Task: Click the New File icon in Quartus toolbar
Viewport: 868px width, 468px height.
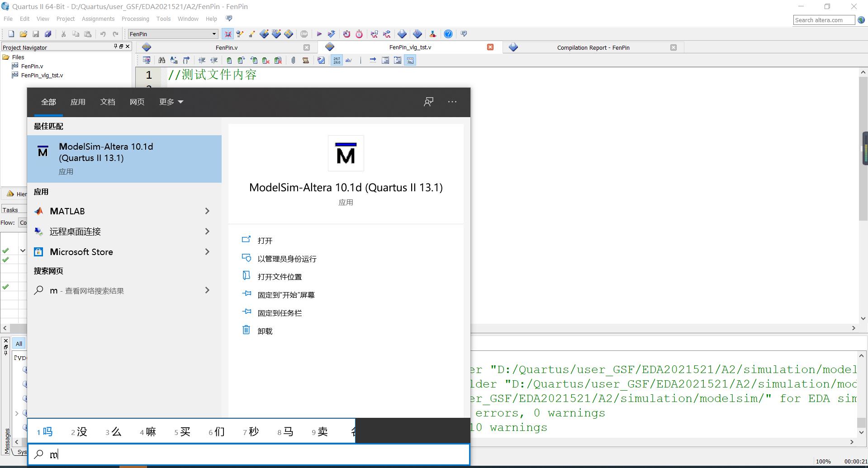Action: click(11, 34)
